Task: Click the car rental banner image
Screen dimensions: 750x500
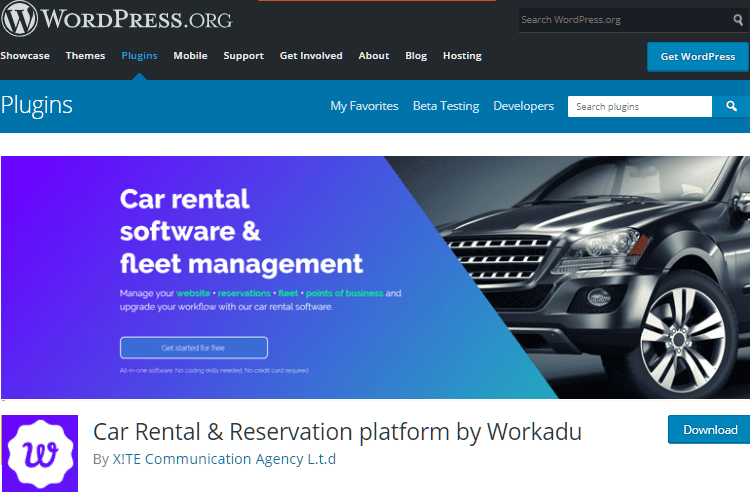Action: [375, 277]
